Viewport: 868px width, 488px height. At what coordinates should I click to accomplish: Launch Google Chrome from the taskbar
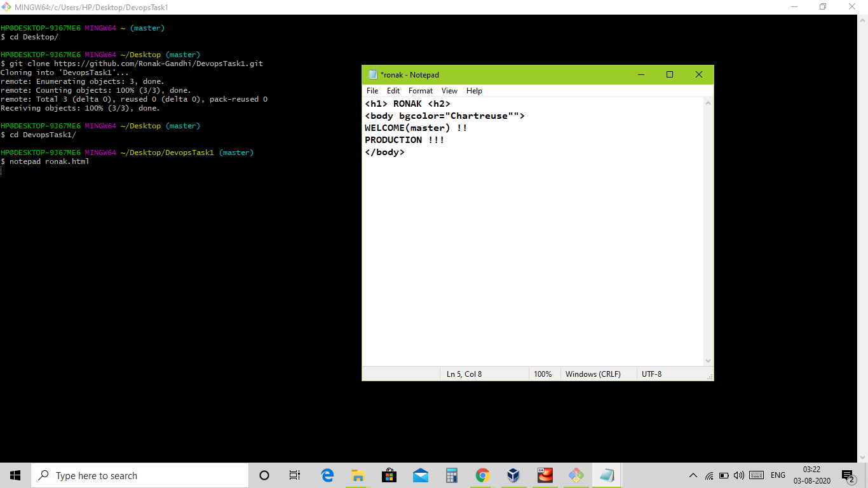click(482, 475)
